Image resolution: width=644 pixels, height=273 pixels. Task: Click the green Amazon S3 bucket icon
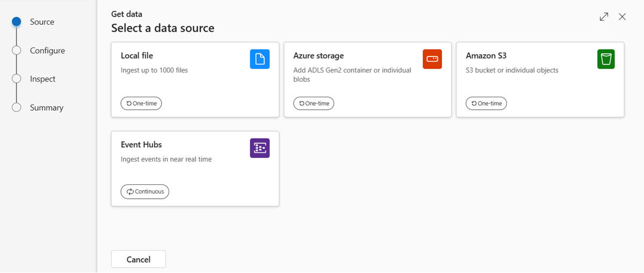tap(606, 59)
